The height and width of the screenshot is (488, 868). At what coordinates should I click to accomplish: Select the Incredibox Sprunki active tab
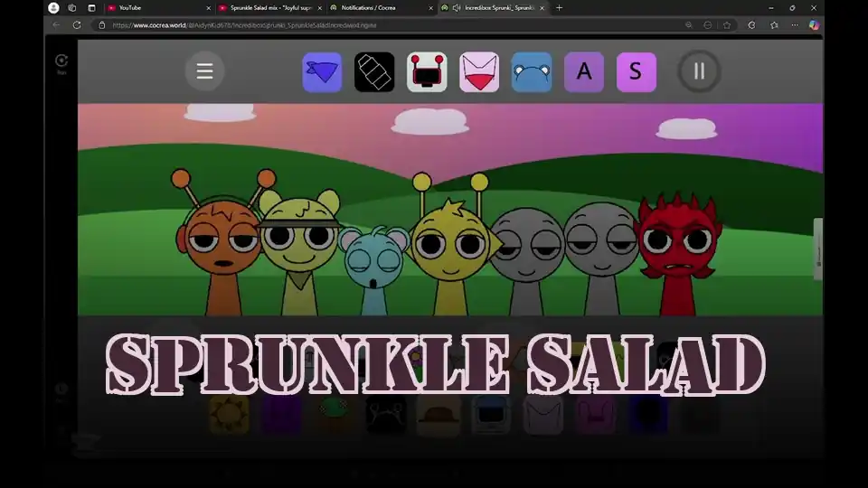coord(494,8)
